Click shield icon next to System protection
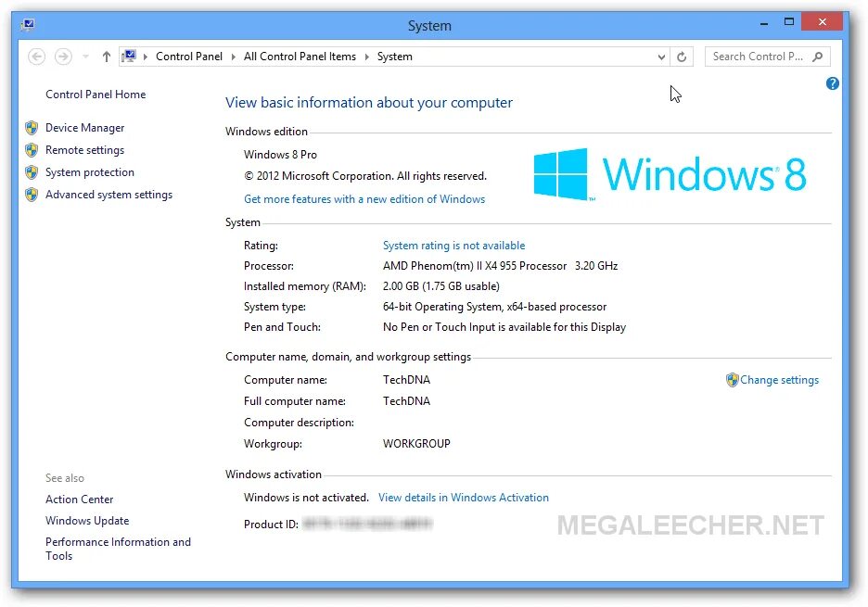Image resolution: width=868 pixels, height=607 pixels. (32, 172)
